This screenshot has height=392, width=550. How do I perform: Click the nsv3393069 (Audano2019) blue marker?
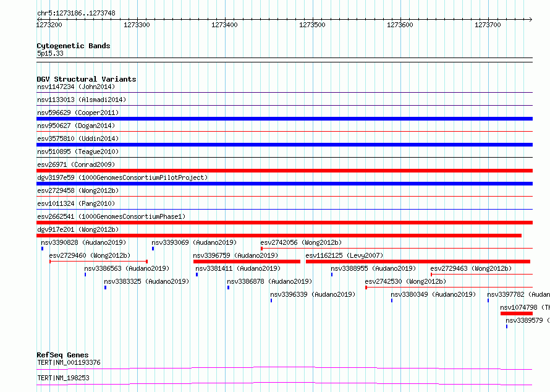(153, 249)
